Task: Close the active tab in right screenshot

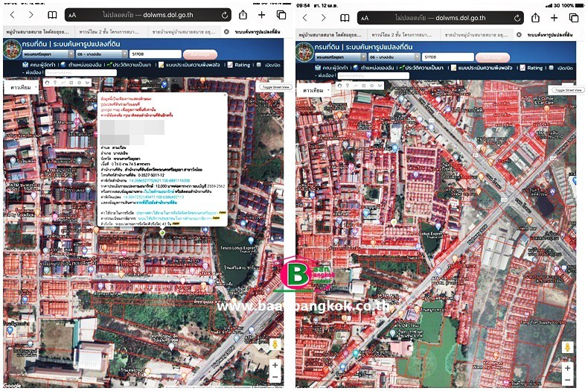Action: 519,34
